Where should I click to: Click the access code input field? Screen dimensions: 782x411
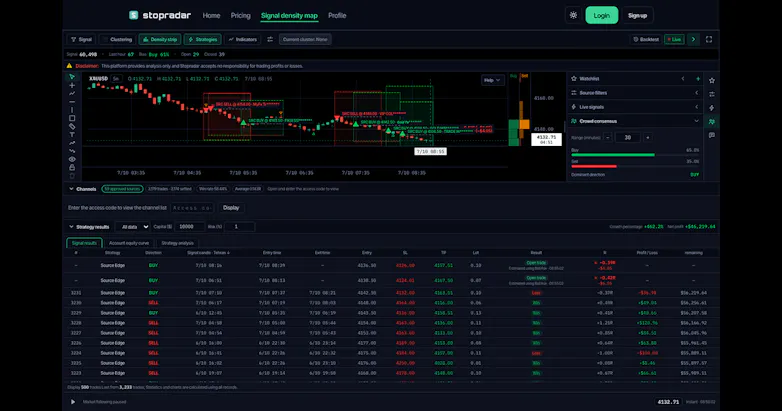pyautogui.click(x=192, y=207)
